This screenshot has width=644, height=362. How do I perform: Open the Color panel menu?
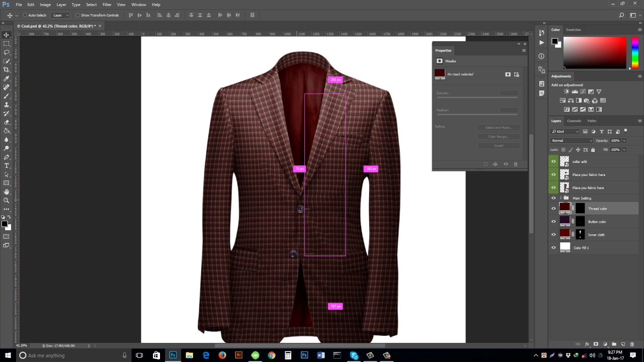639,30
